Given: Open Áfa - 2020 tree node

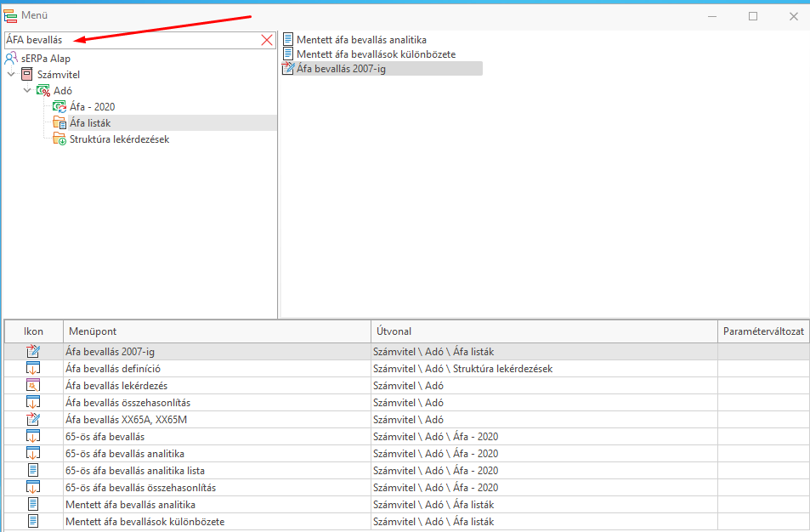Looking at the screenshot, I should pos(92,107).
